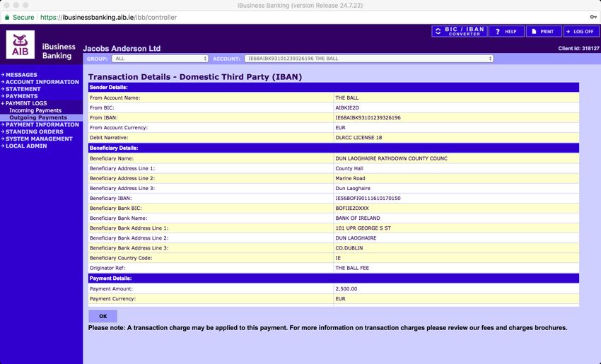Click the From Account Currency value EUR
This screenshot has height=364, width=601.
pyautogui.click(x=340, y=128)
